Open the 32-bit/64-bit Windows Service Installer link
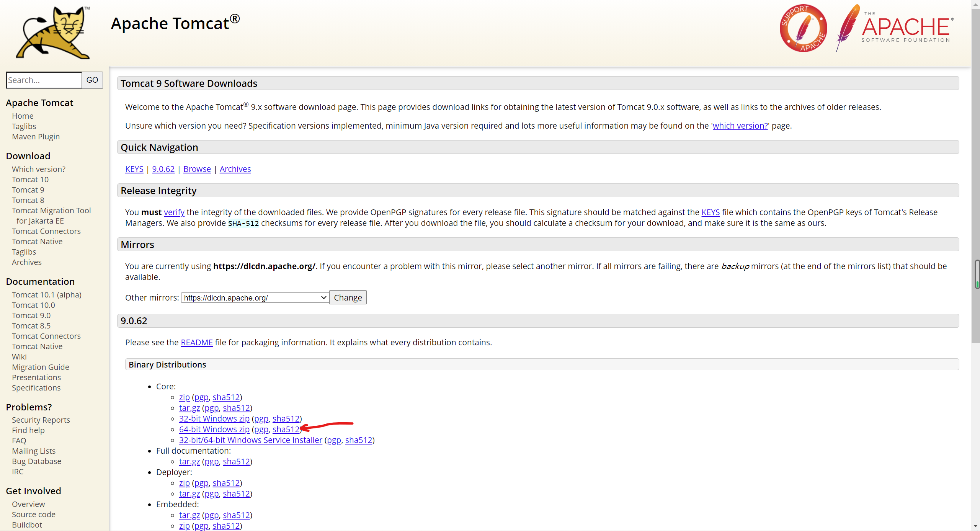 250,440
